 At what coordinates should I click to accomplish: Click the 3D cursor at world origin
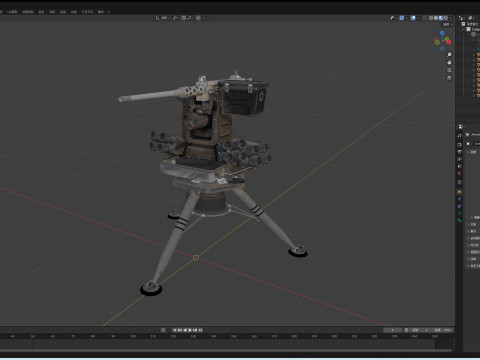click(196, 257)
